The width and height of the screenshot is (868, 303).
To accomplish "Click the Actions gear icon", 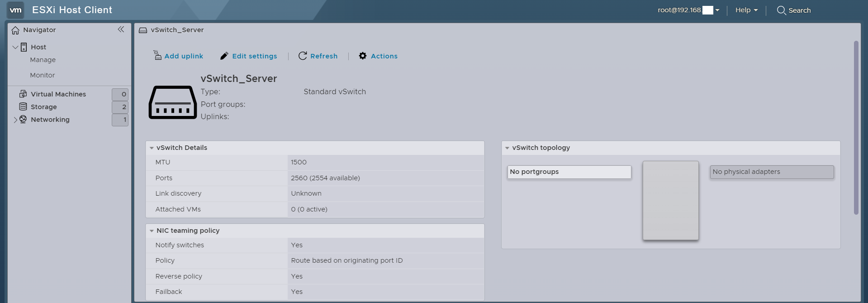I will click(x=363, y=56).
